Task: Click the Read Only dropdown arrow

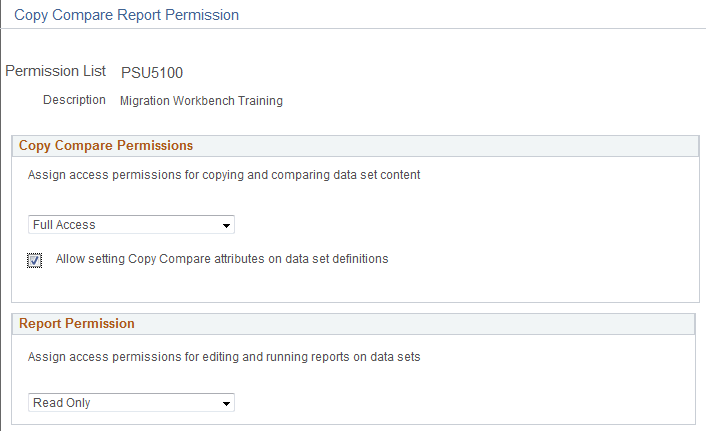Action: [x=227, y=403]
